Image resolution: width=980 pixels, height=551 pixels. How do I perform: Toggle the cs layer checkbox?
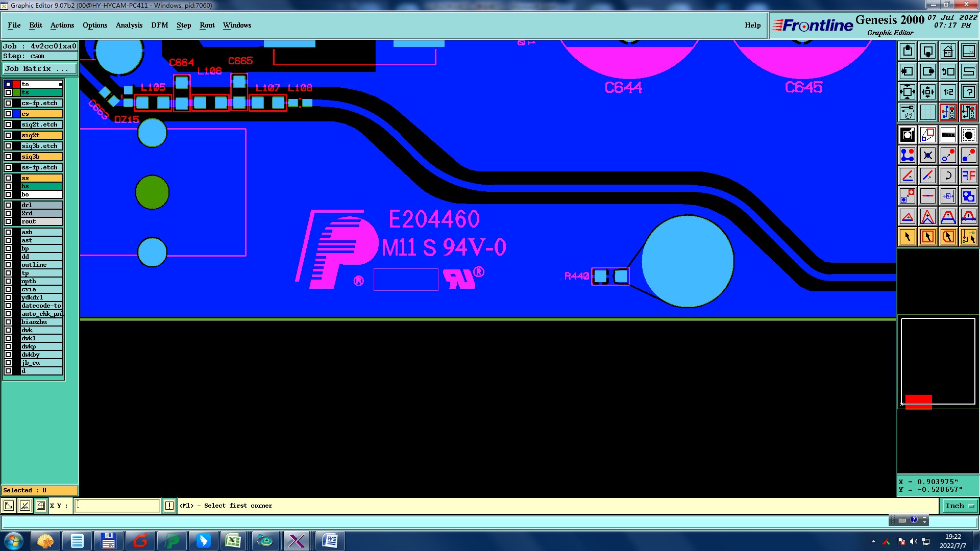click(x=8, y=114)
